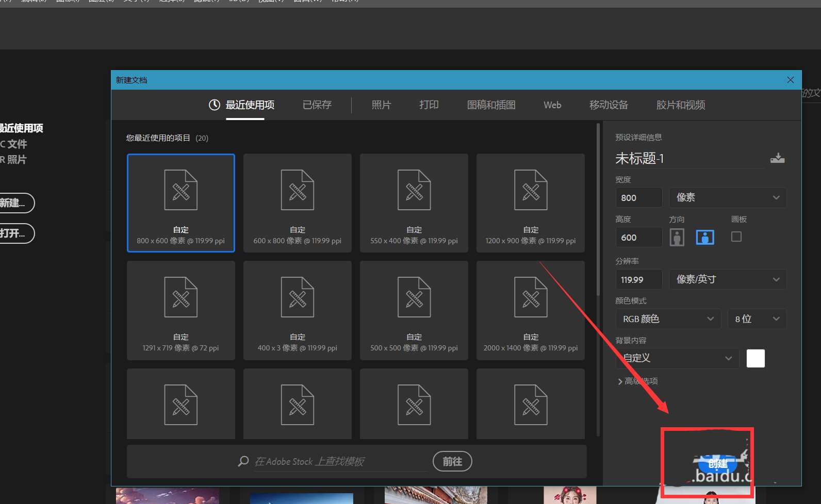Select the 1291 x 719 像素 preset
821x504 pixels.
181,310
